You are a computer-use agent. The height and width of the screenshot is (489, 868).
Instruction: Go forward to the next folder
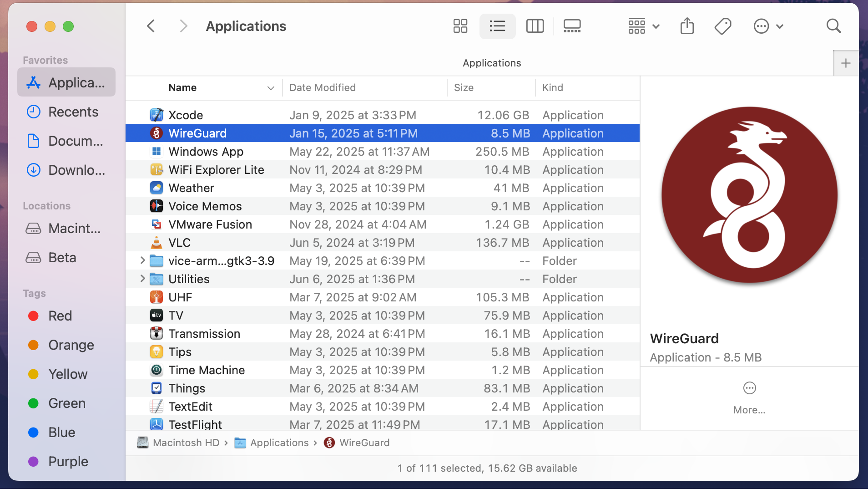coord(183,26)
